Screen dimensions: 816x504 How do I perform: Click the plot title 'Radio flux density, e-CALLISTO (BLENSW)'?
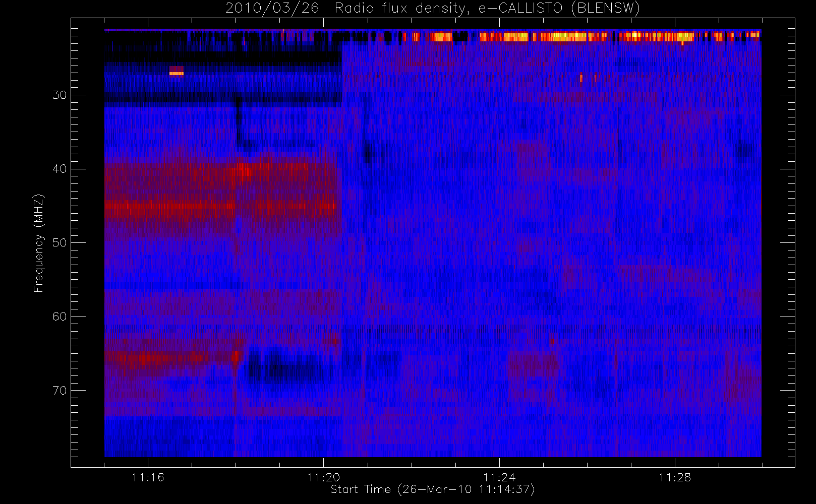(x=487, y=9)
